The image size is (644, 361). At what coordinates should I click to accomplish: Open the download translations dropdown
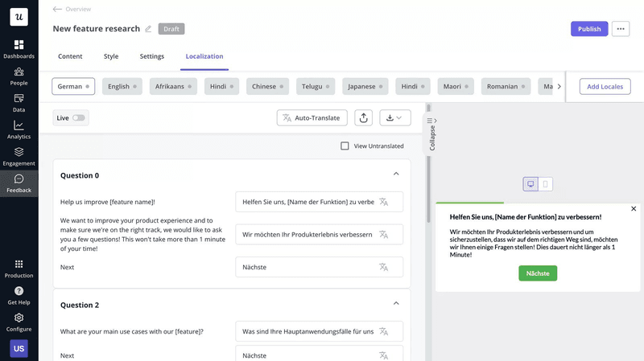pos(394,118)
